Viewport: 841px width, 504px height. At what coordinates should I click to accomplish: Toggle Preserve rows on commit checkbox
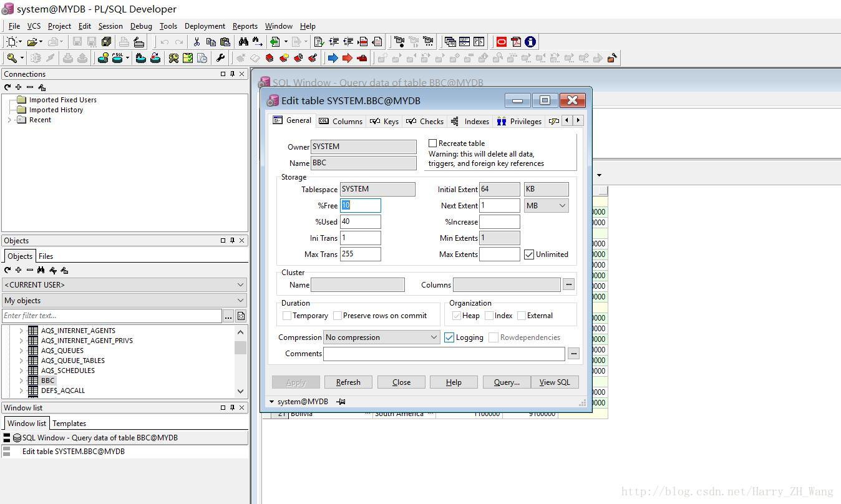click(x=338, y=316)
